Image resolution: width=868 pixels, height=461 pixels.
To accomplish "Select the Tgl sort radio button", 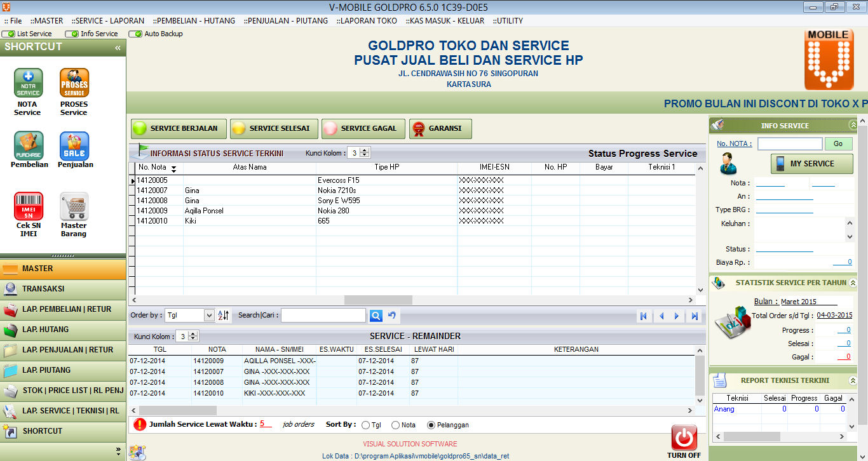I will [365, 425].
